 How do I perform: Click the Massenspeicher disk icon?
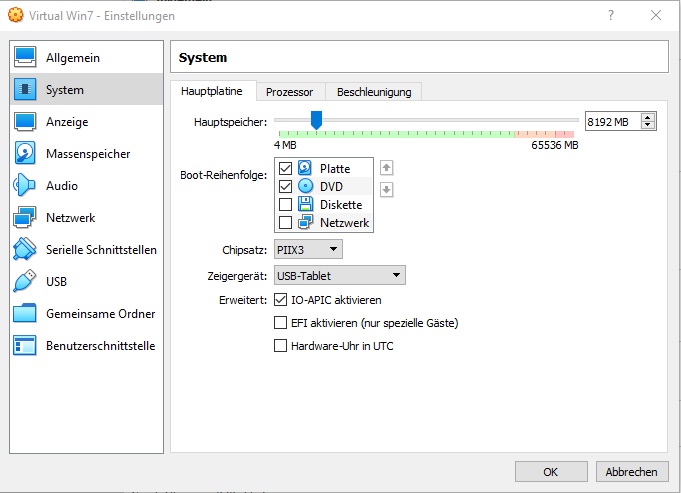click(25, 153)
